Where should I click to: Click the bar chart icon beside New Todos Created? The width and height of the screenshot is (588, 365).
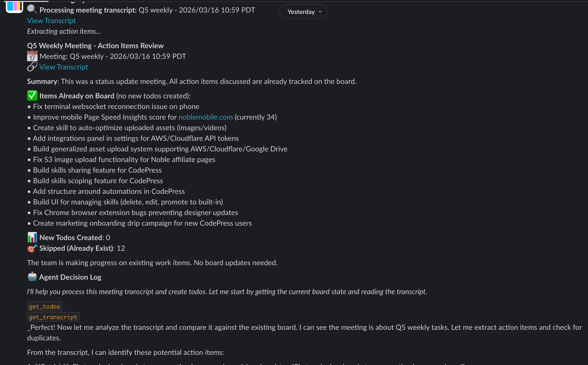[32, 237]
